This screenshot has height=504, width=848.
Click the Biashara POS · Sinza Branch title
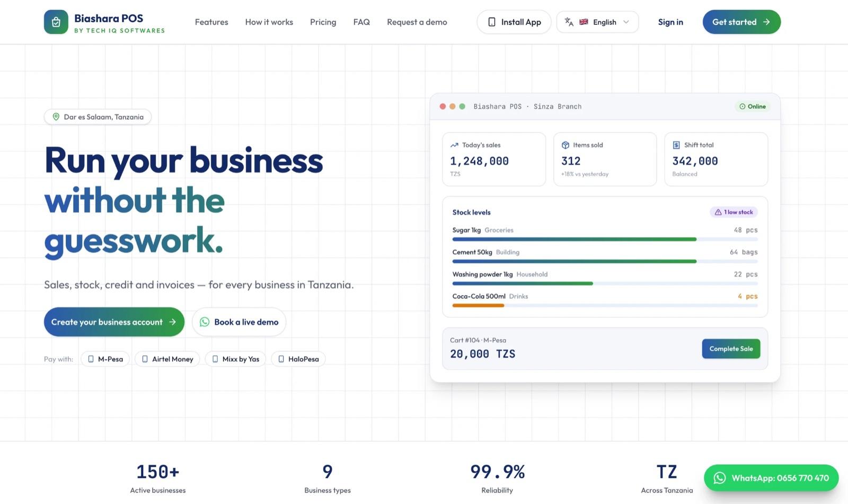(527, 107)
